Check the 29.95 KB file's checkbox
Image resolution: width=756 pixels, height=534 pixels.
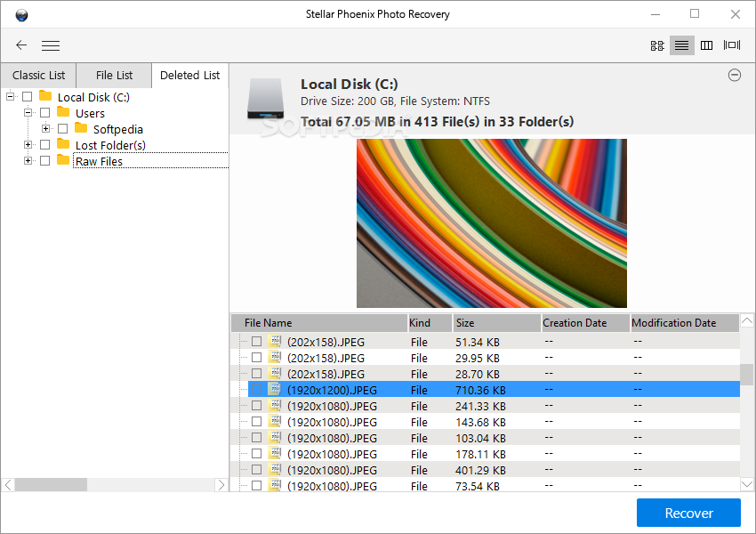[256, 358]
